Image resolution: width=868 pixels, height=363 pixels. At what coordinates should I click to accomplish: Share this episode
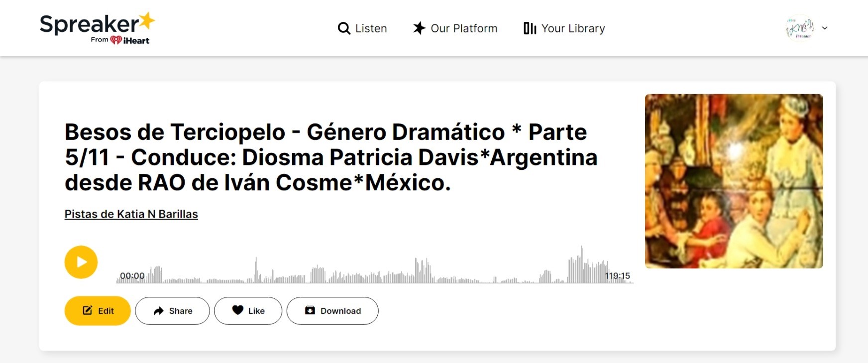[172, 311]
